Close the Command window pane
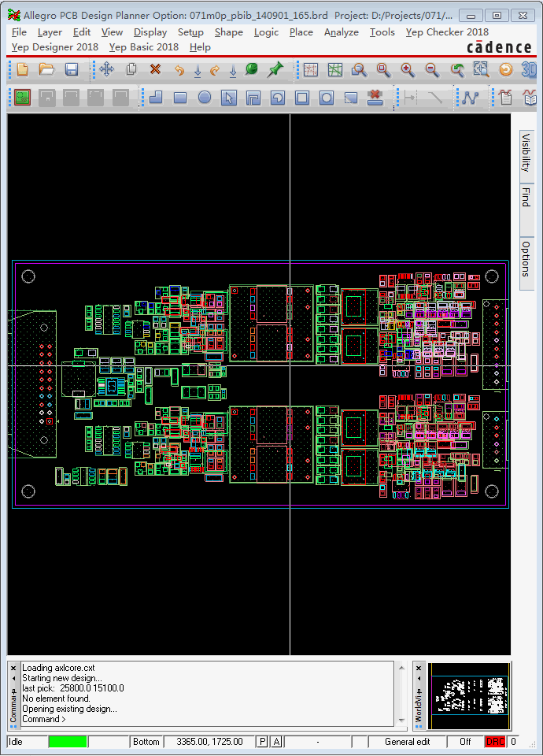The image size is (543, 756). tap(13, 668)
